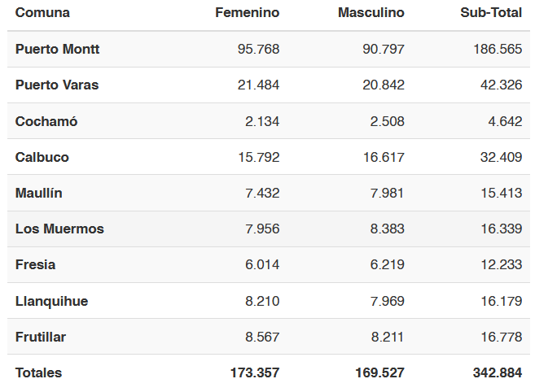Select the total sub-total value 342.884
Screen dimensions: 535x392
pos(498,373)
